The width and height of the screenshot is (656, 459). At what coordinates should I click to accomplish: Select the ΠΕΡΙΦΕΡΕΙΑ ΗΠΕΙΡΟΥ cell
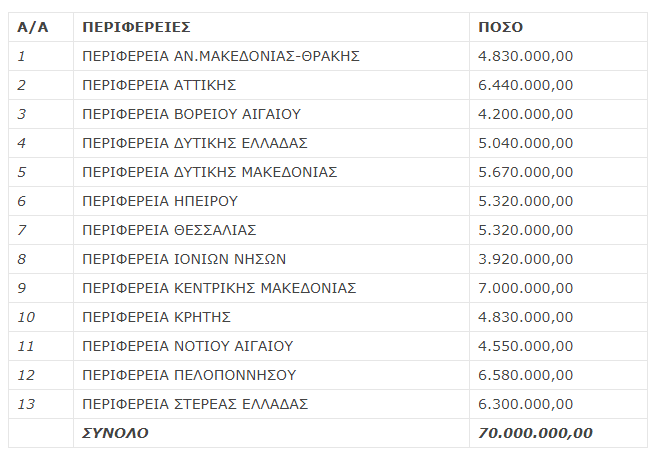[x=272, y=201]
